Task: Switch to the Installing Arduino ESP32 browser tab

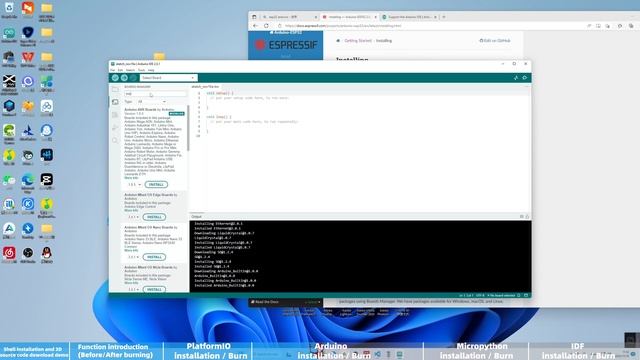Action: point(349,17)
